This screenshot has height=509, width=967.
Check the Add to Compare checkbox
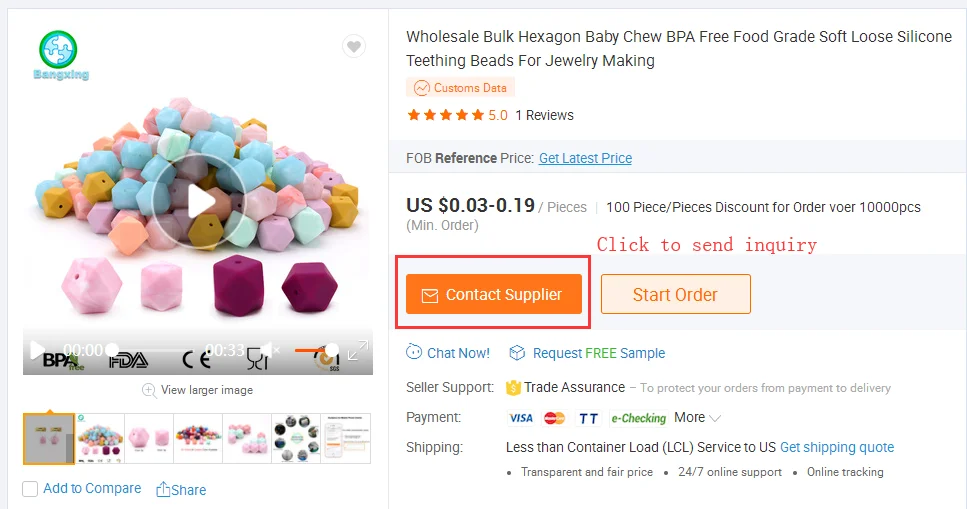tap(30, 489)
